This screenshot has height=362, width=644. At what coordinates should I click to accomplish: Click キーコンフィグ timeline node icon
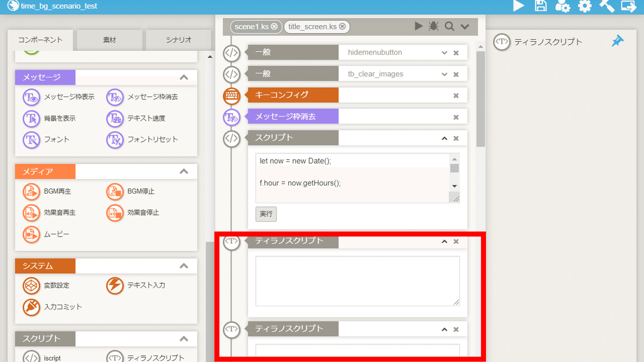coord(231,96)
